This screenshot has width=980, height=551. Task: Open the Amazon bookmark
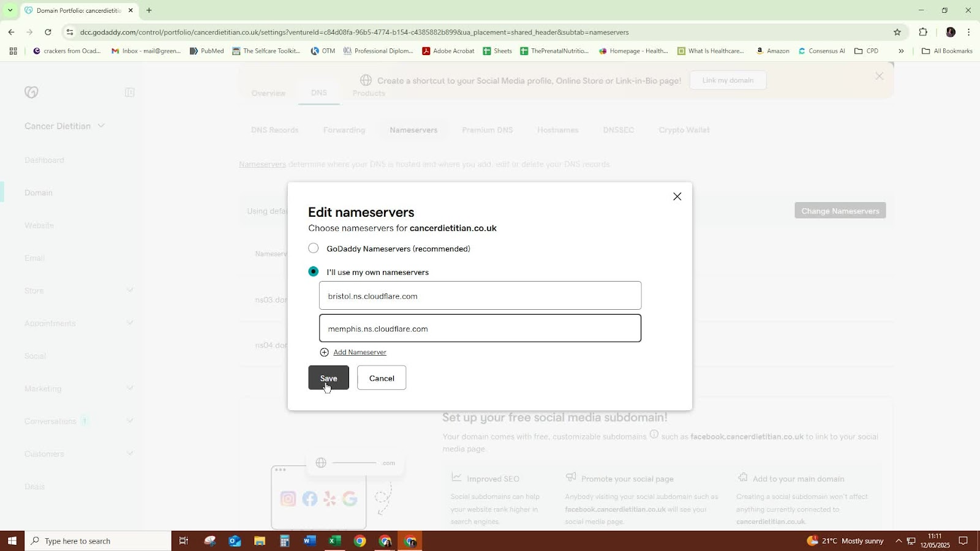(772, 51)
